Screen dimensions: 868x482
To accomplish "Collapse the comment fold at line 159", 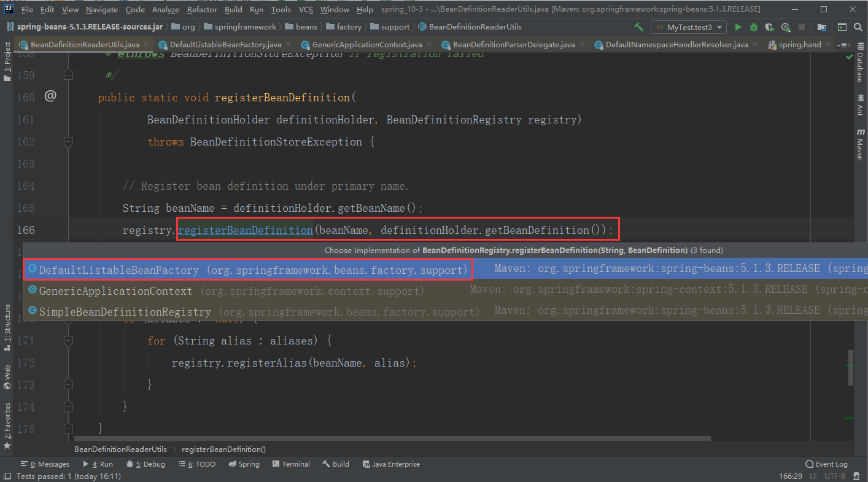I will coord(68,75).
